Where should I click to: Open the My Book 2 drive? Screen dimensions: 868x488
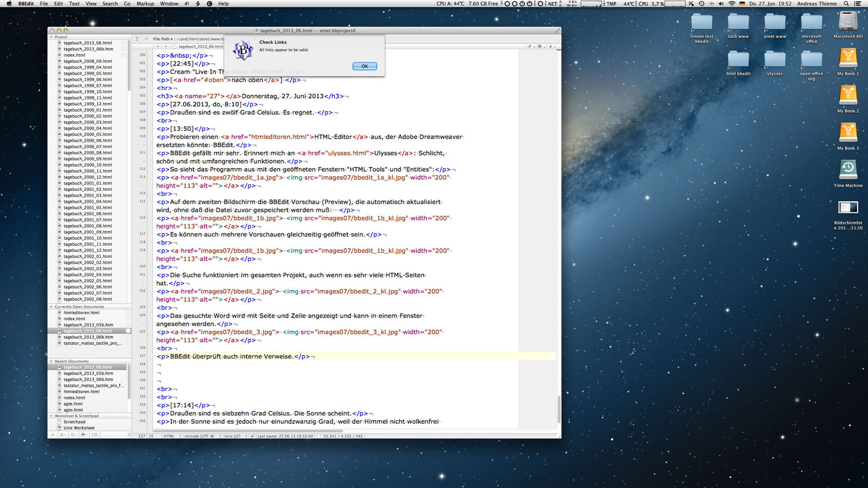tap(848, 96)
